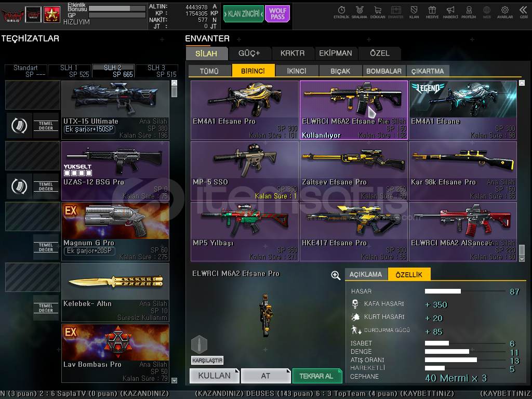Click the bullet hexagon icon above Karşılaştır

[199, 344]
